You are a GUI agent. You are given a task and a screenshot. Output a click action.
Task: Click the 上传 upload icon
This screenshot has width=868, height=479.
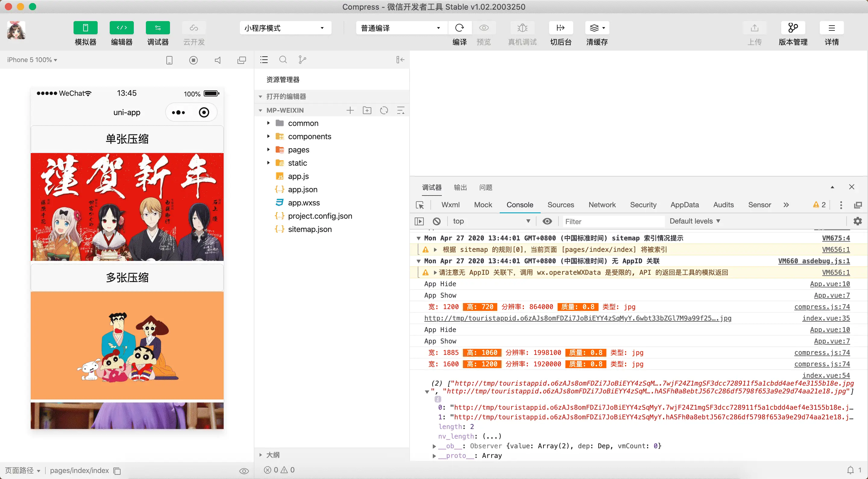754,28
